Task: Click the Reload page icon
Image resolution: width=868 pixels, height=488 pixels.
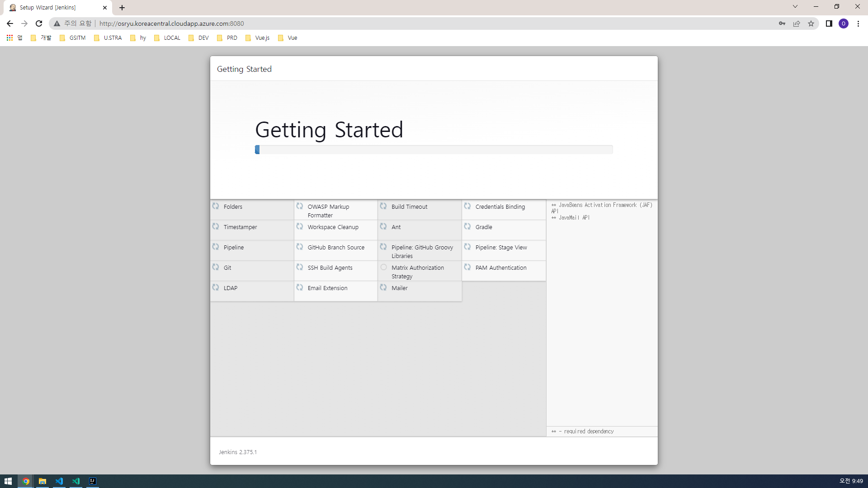Action: click(39, 23)
